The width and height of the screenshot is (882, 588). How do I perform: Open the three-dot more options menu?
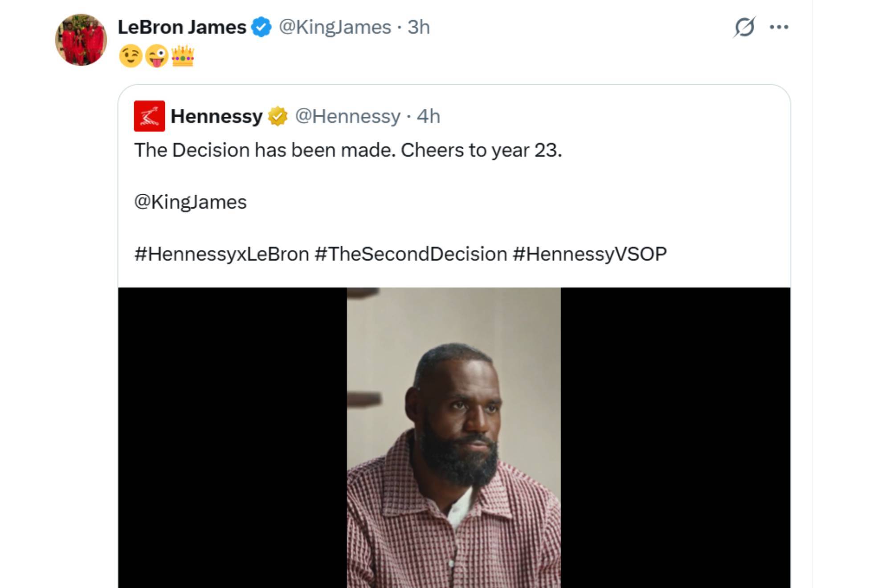[779, 27]
